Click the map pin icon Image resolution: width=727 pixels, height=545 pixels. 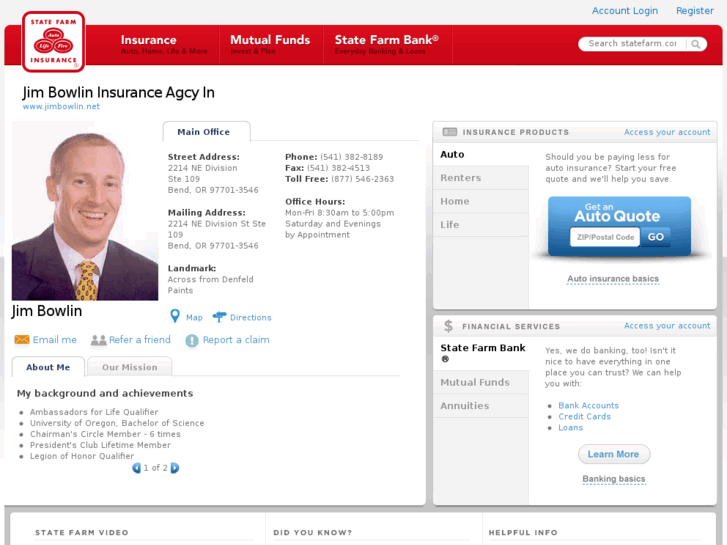click(175, 316)
